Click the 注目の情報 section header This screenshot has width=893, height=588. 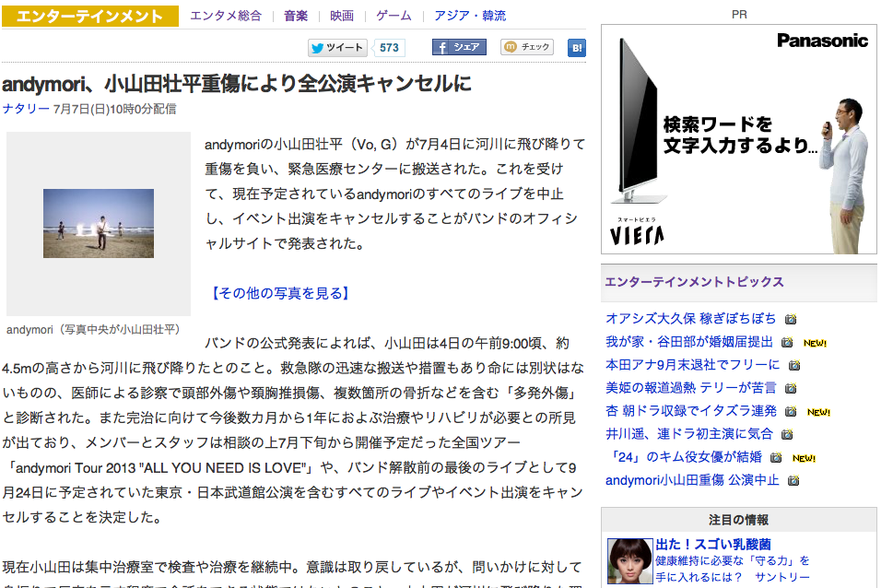(x=739, y=520)
